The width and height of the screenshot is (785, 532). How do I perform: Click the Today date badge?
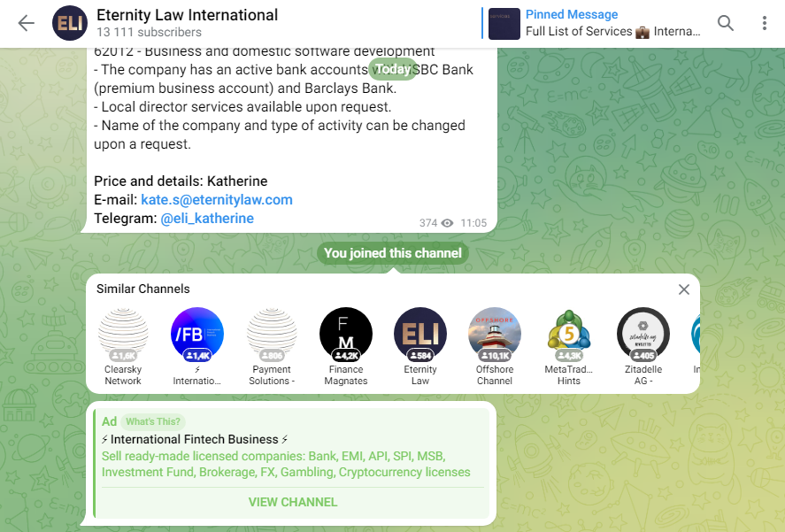point(393,69)
